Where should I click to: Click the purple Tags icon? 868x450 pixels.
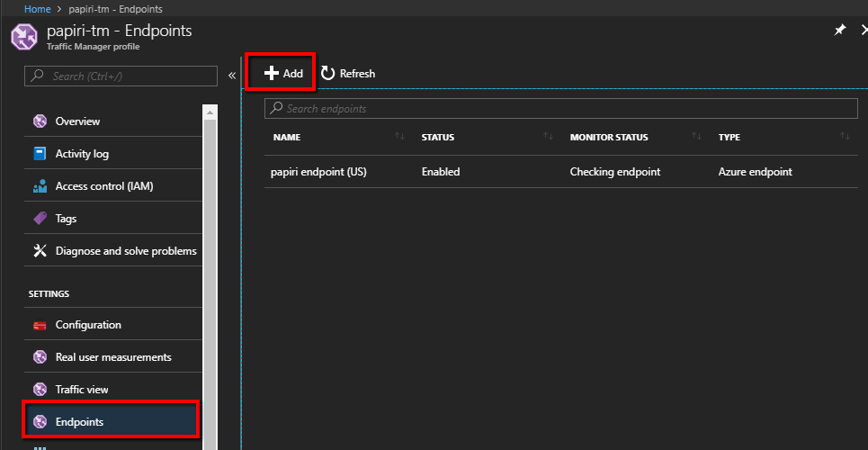pyautogui.click(x=40, y=219)
